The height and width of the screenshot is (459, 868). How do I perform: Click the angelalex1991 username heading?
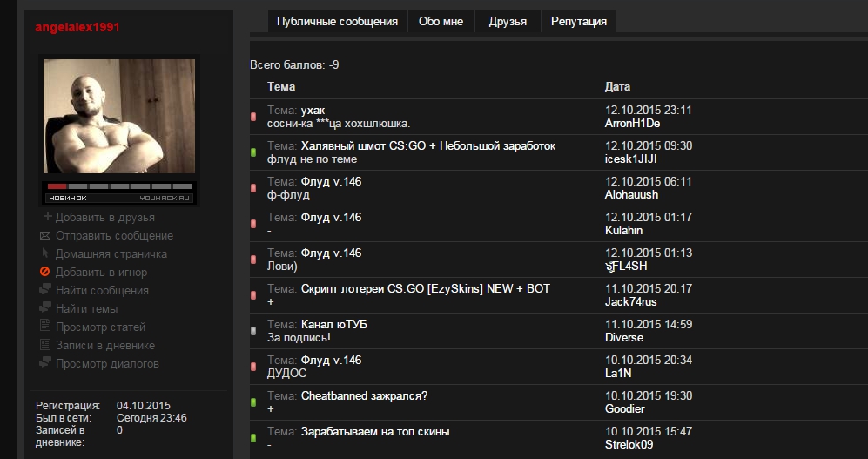coord(77,27)
